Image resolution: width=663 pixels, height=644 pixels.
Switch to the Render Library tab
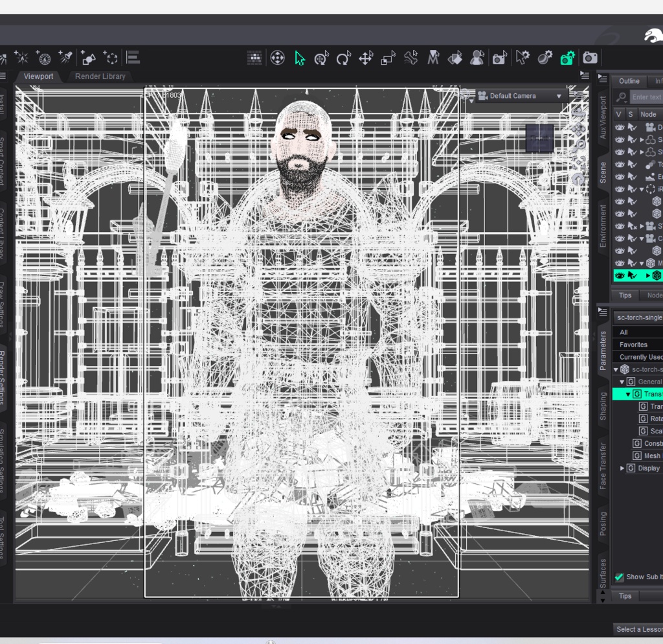click(100, 76)
